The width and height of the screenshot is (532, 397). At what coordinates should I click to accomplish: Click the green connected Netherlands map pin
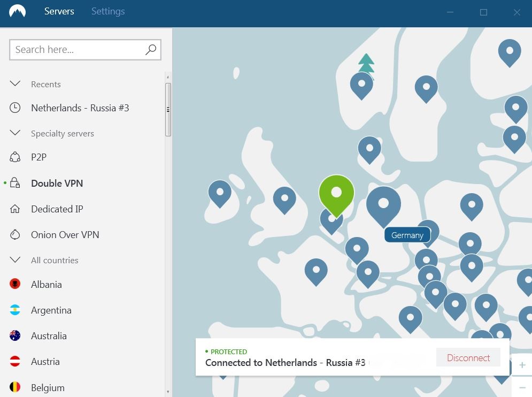coord(336,195)
